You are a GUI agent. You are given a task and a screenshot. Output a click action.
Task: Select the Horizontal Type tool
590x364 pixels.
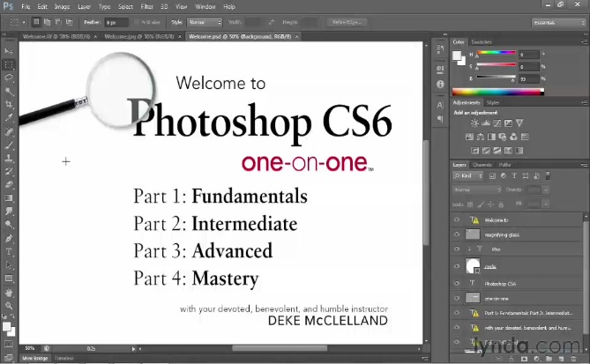9,251
